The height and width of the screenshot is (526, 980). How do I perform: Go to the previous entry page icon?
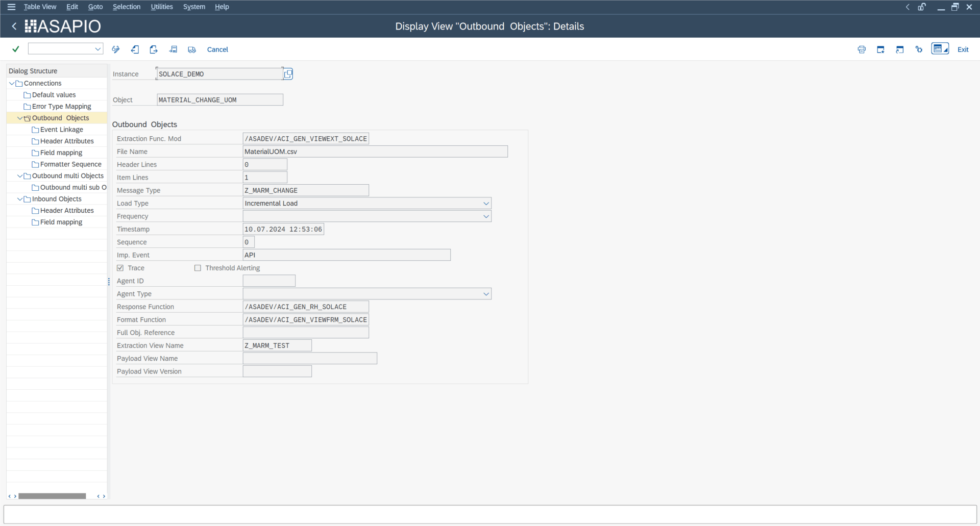coord(135,49)
